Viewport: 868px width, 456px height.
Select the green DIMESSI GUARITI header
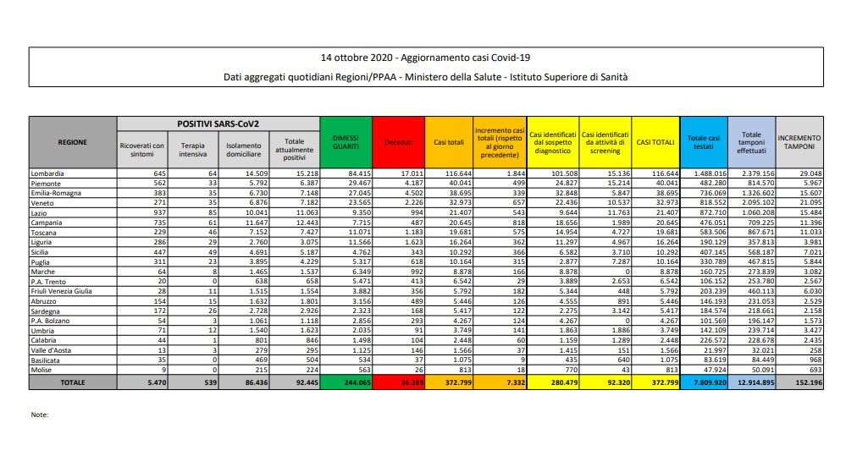(346, 142)
